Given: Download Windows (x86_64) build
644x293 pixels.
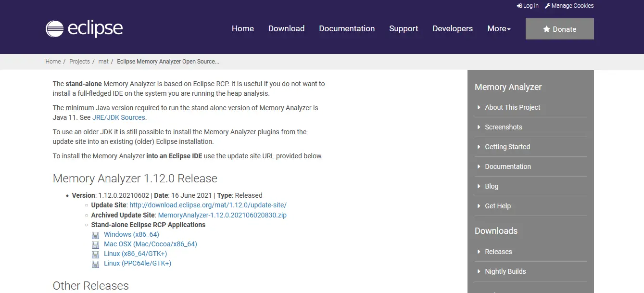Looking at the screenshot, I should [131, 234].
